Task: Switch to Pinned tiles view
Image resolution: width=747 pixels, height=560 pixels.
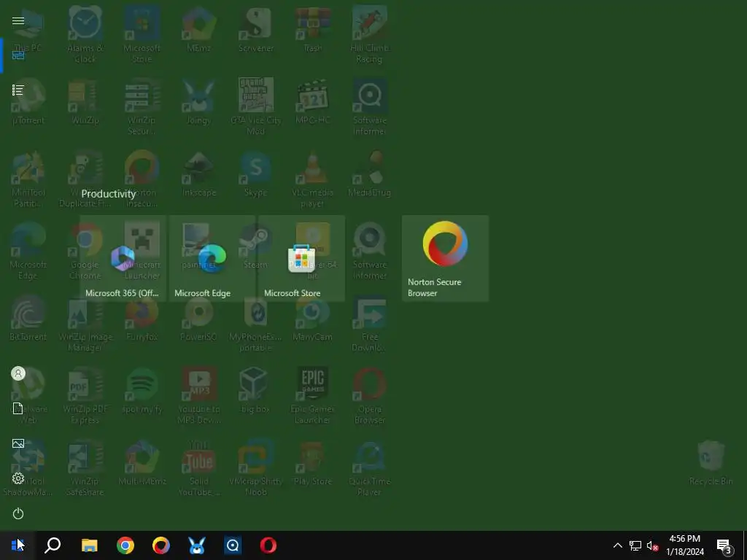Action: (18, 55)
